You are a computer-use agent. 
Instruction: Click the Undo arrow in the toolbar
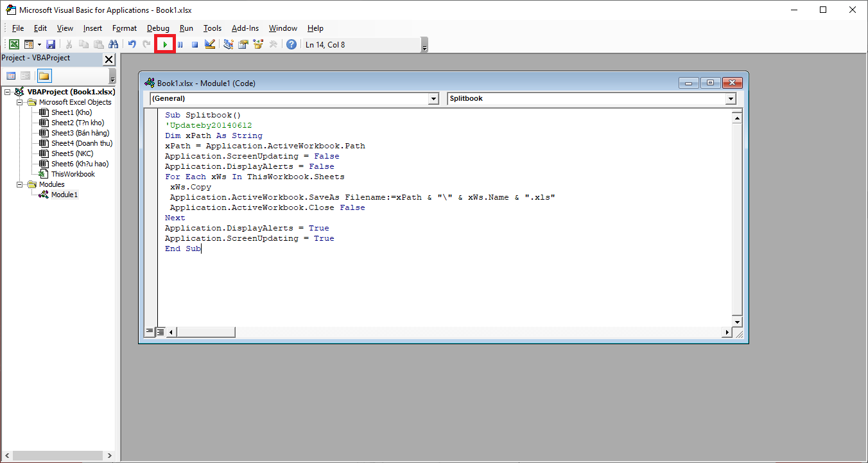pos(132,44)
